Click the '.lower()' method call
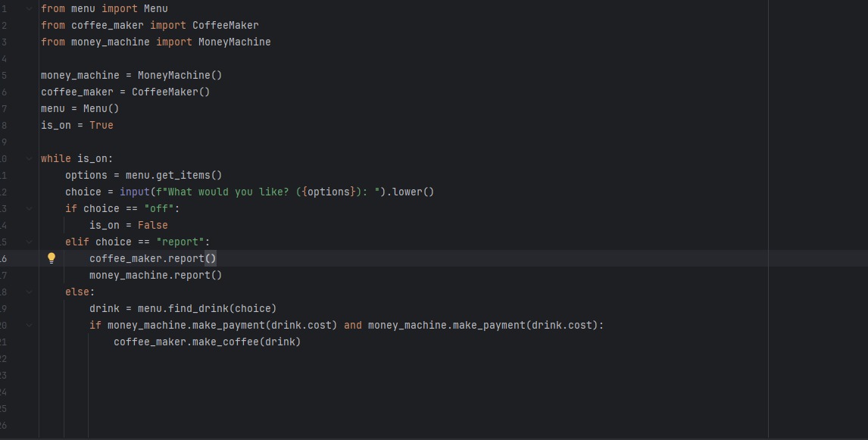The image size is (868, 440). pos(410,192)
